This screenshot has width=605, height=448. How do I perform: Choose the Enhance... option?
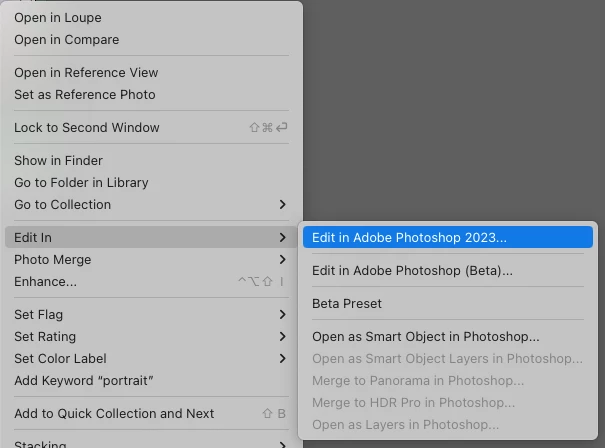(151, 282)
